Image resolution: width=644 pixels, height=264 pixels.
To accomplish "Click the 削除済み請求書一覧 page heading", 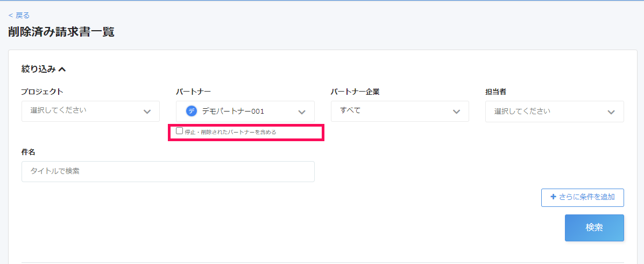I will click(x=61, y=32).
